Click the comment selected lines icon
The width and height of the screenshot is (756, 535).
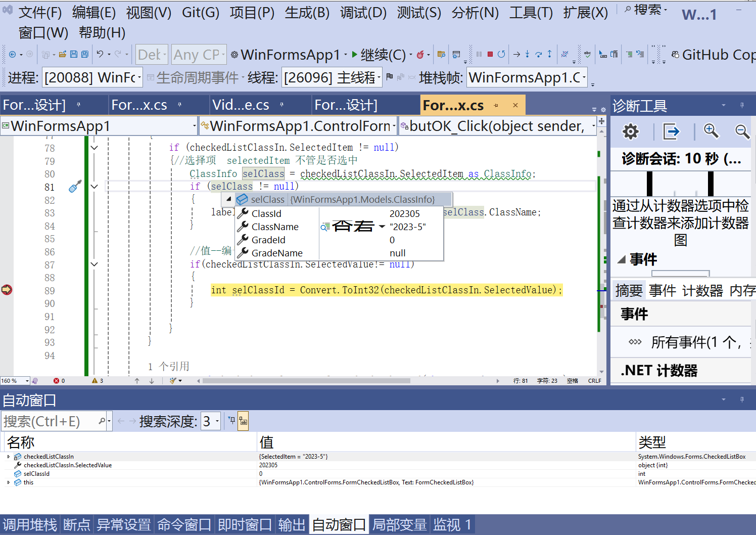(x=629, y=54)
